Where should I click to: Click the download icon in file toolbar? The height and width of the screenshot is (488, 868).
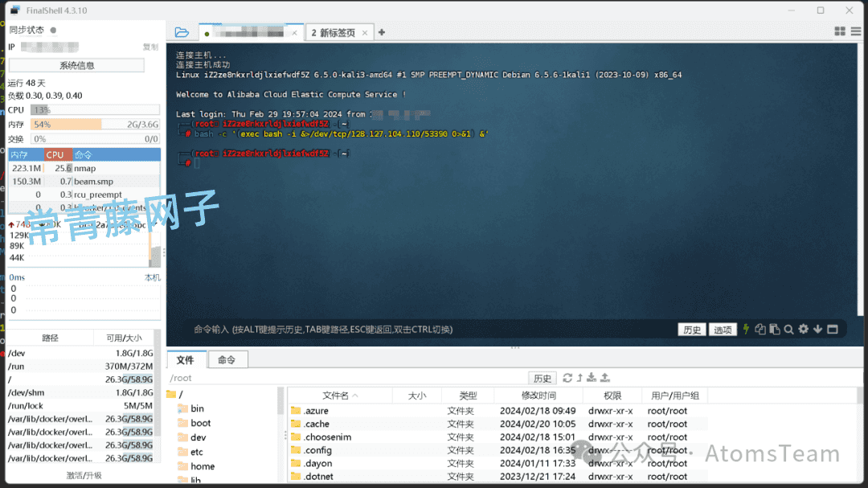coord(592,378)
